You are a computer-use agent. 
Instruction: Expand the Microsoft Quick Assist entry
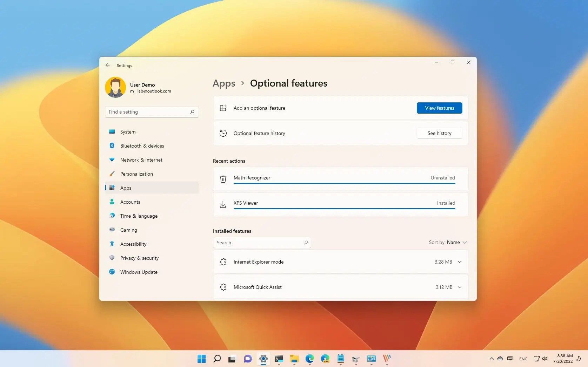point(460,287)
